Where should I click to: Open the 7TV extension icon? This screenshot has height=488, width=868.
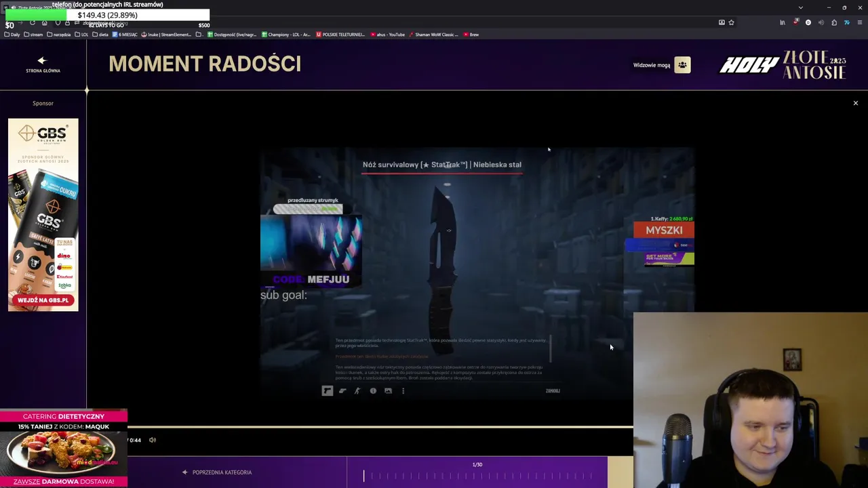847,22
